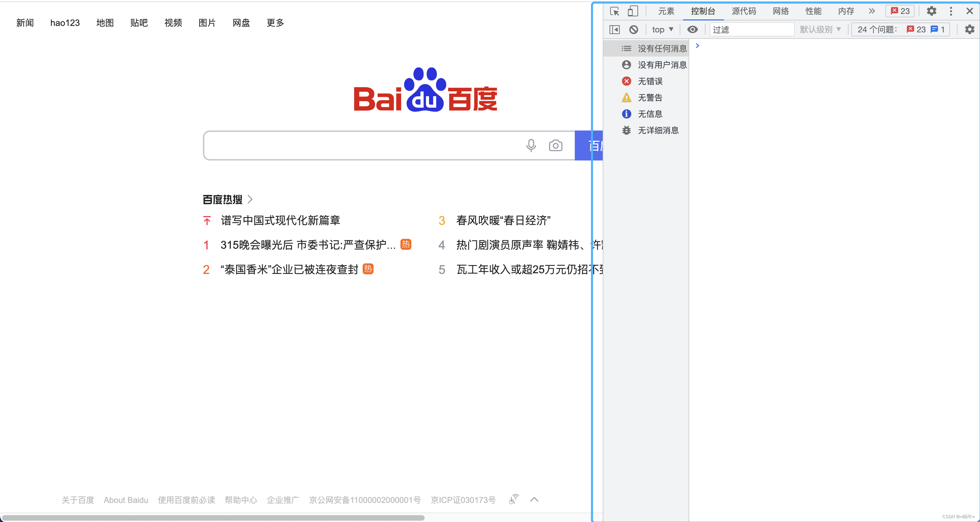Focus the console filter input field
This screenshot has width=980, height=522.
tap(752, 29)
